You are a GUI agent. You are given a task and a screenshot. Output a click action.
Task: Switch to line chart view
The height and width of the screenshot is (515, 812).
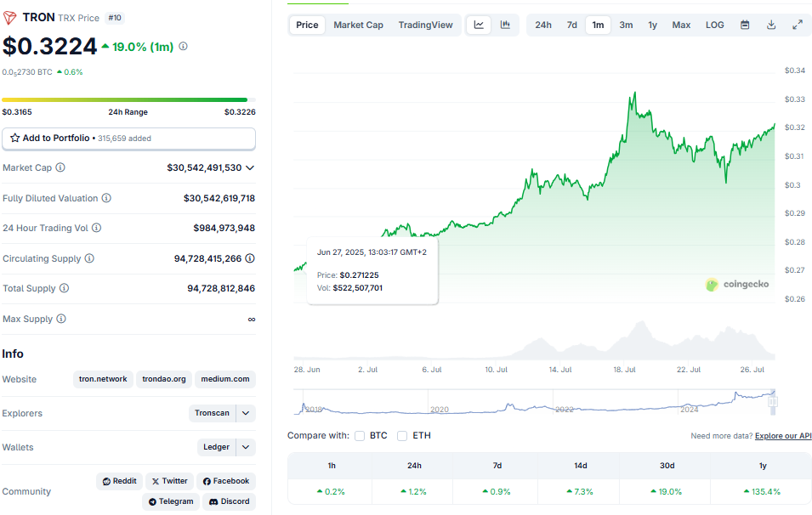tap(479, 25)
